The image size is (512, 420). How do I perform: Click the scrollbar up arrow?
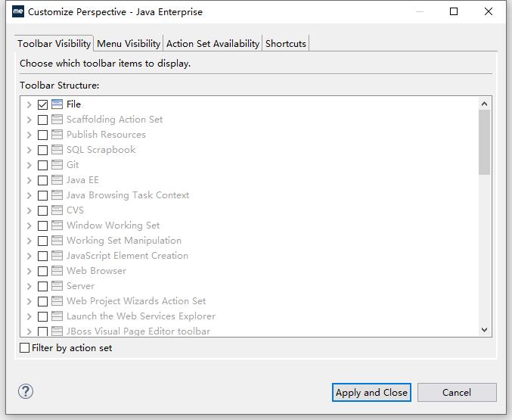point(484,104)
